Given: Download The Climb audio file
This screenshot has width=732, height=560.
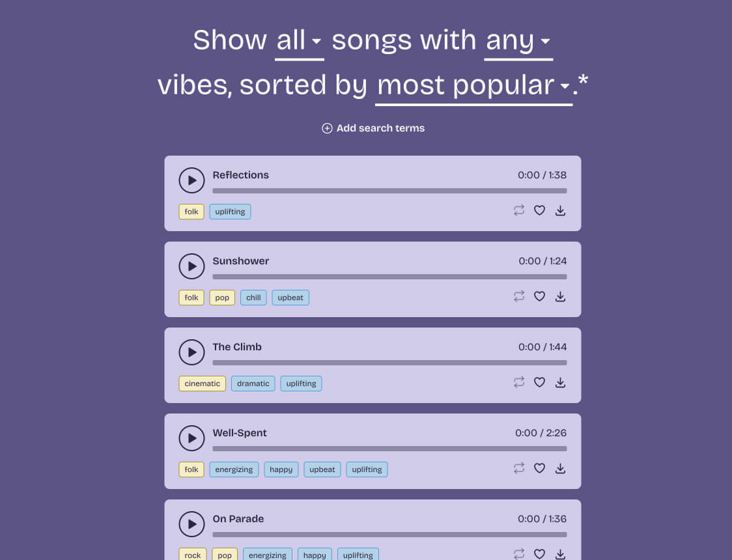Looking at the screenshot, I should (x=560, y=382).
